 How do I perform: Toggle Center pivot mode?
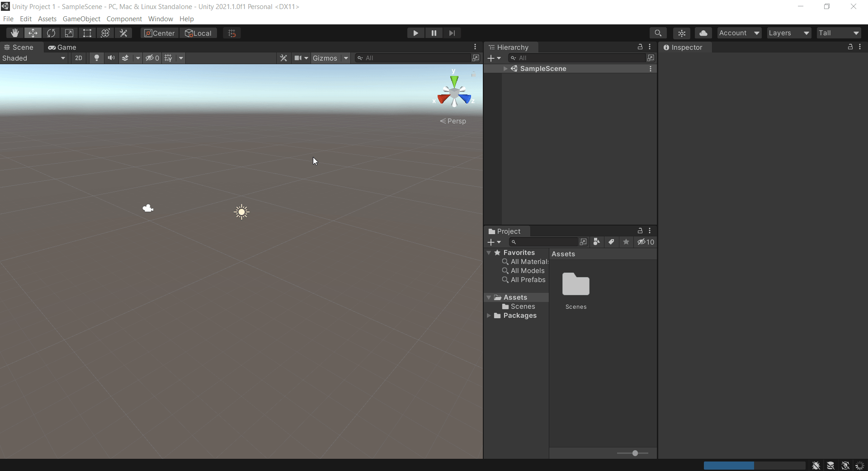pos(160,33)
